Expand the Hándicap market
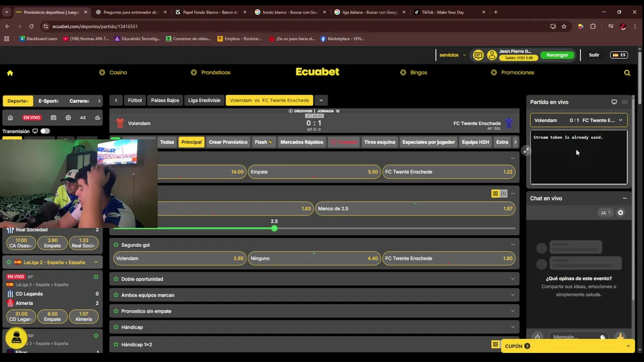This screenshot has width=644, height=362. point(314,327)
